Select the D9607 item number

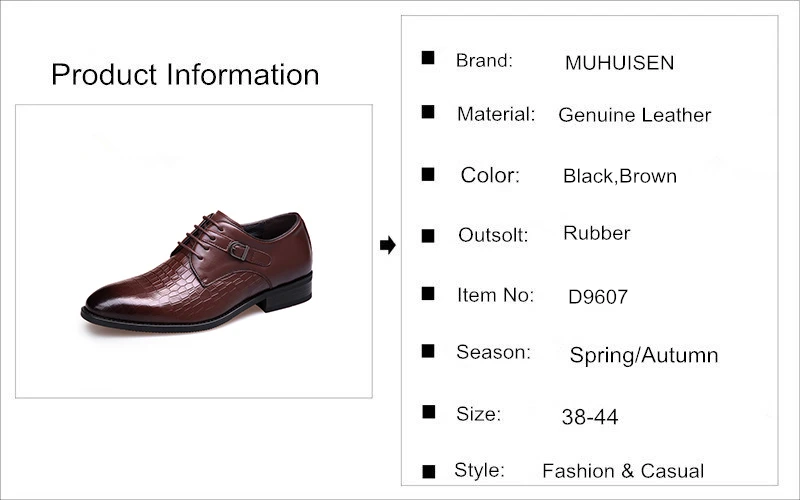click(x=597, y=296)
